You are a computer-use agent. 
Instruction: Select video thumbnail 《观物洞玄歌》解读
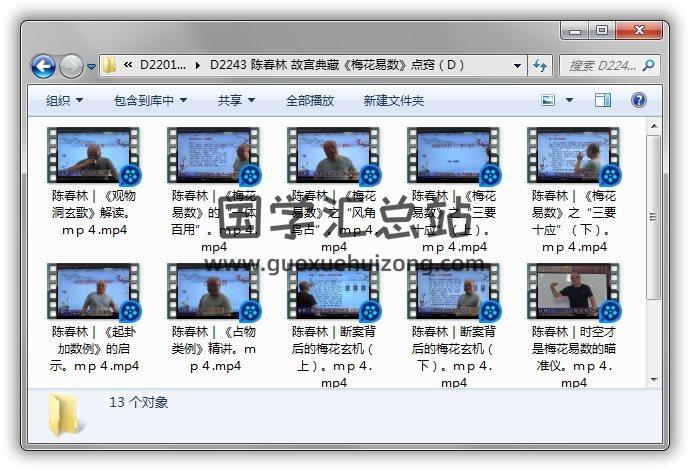click(x=94, y=155)
